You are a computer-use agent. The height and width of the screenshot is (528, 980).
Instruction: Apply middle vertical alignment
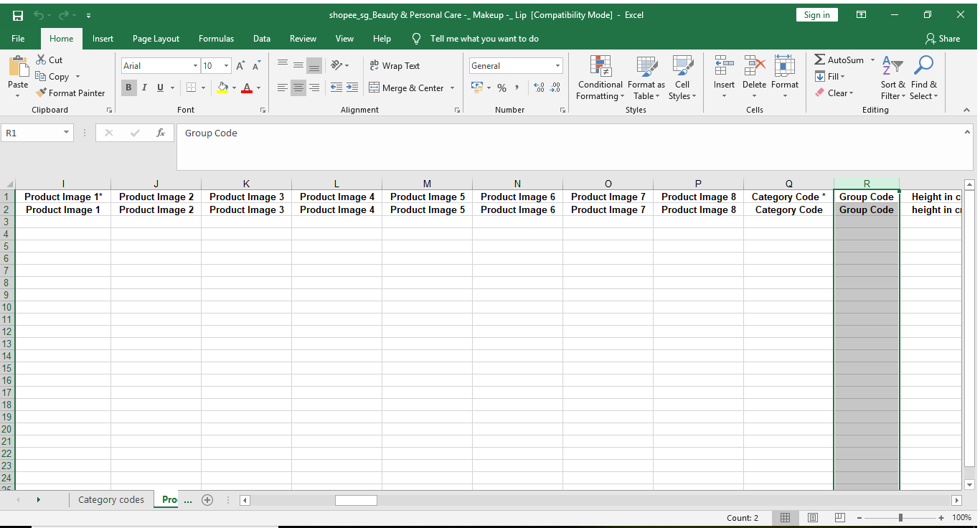[298, 65]
